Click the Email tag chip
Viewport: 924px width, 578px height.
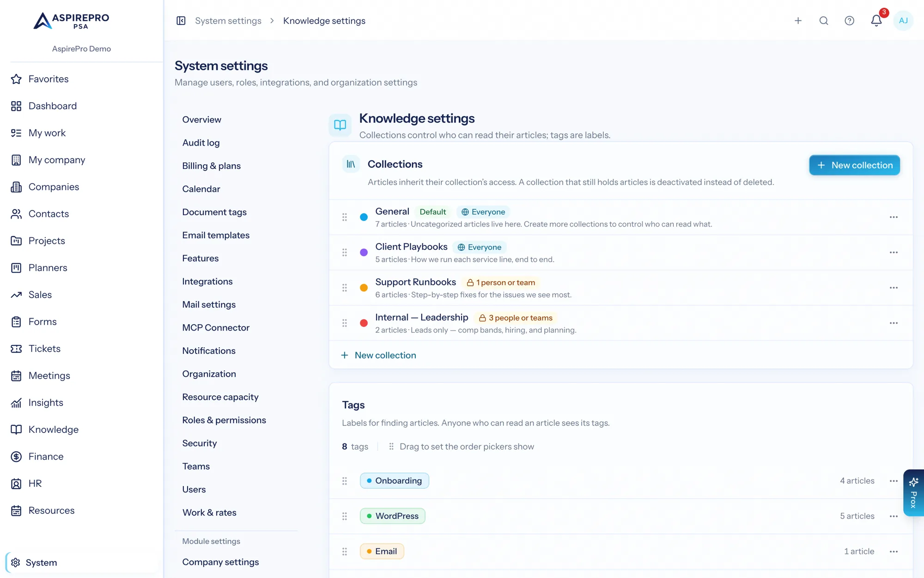(x=382, y=551)
